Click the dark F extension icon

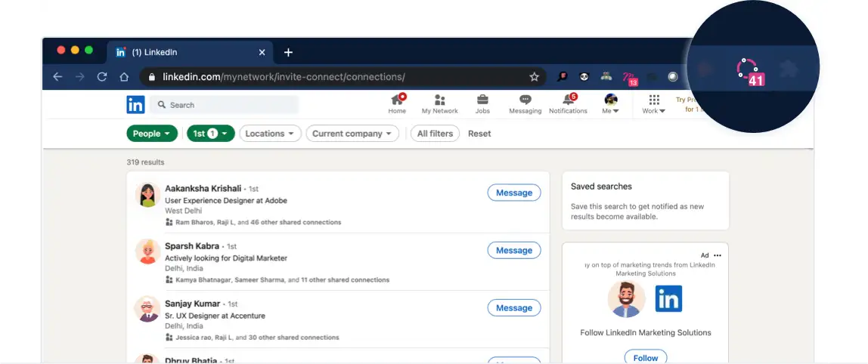coord(563,77)
